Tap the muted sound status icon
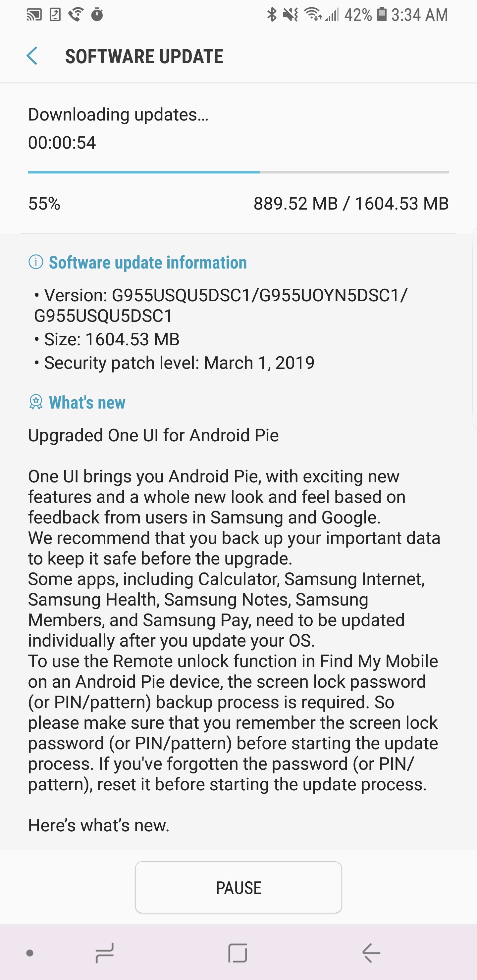 click(291, 15)
